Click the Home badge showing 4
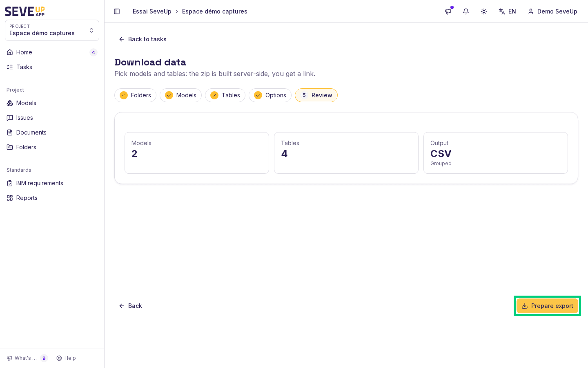 click(x=94, y=52)
